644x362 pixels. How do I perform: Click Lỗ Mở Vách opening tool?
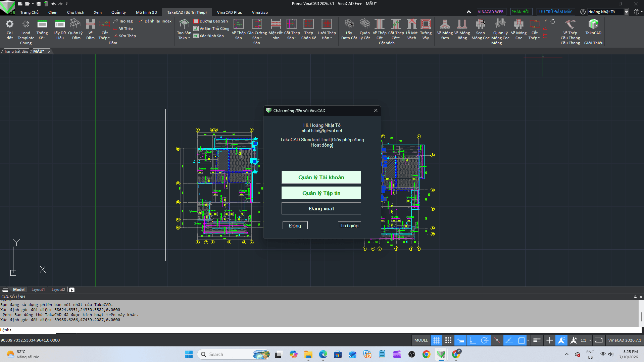pos(412,30)
